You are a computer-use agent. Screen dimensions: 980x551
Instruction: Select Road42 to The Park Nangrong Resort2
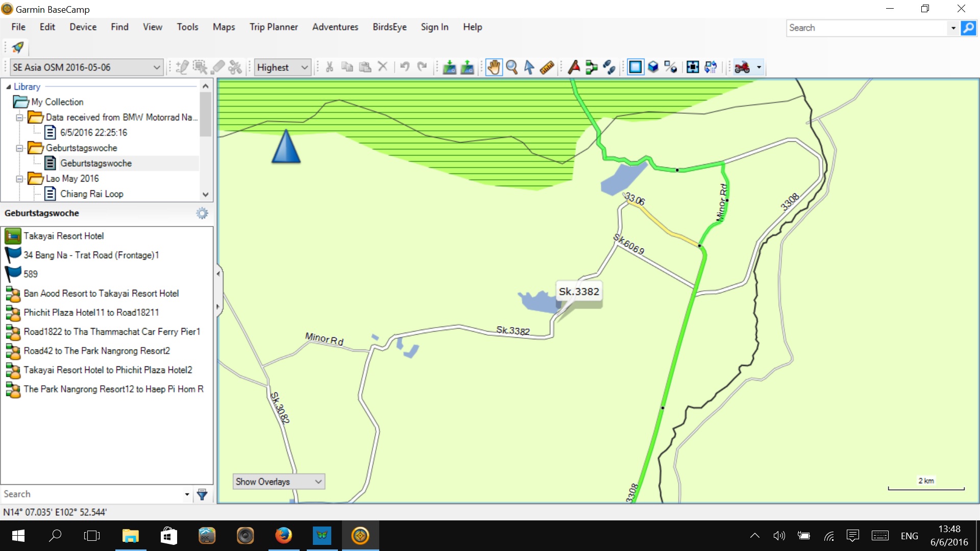96,351
